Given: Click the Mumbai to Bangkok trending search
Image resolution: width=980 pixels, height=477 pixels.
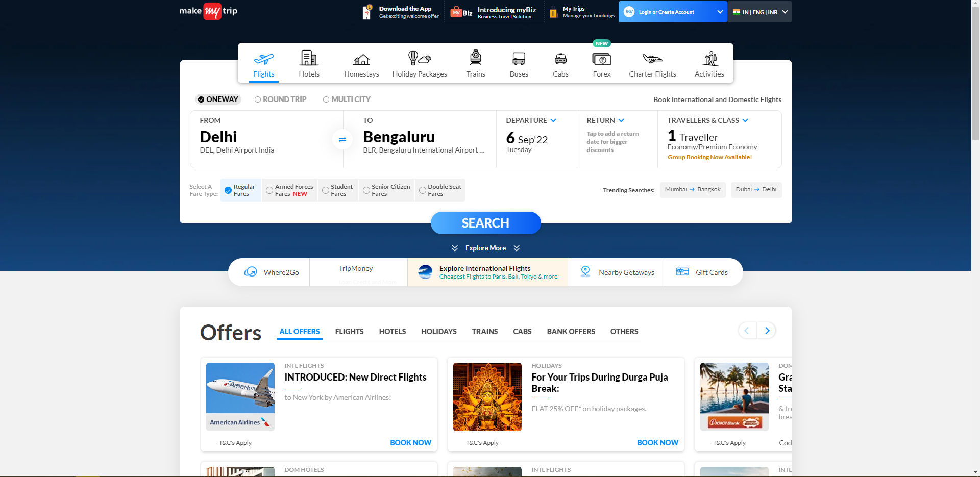Looking at the screenshot, I should coord(692,189).
